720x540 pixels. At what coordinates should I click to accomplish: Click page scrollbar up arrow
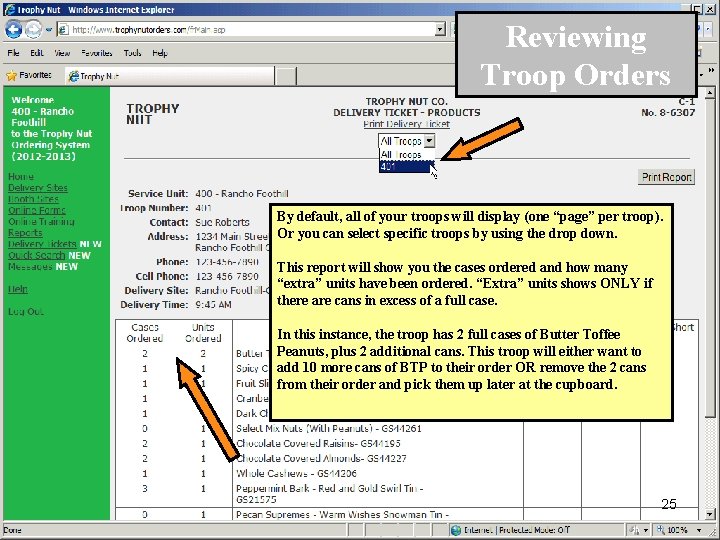710,94
